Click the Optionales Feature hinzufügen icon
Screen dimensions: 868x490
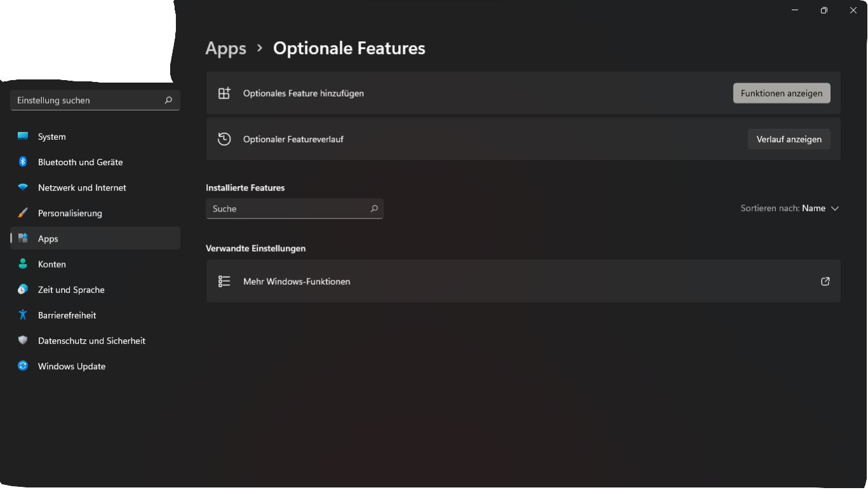[224, 93]
